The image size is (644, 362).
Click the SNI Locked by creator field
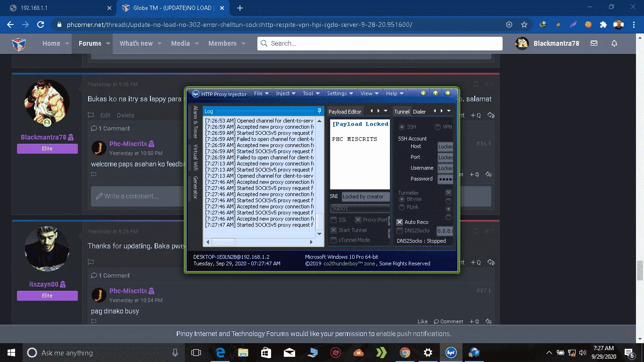[x=366, y=197]
